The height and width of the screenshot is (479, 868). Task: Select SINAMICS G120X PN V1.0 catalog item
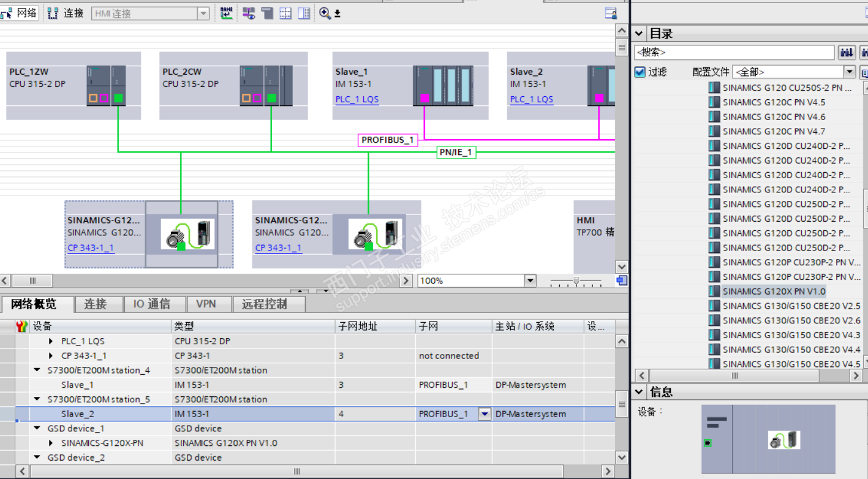click(774, 292)
